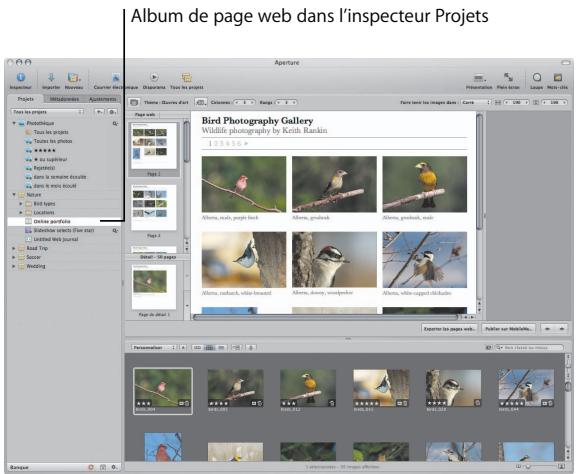Start the Diaporama slideshow icon
This screenshot has width=576, height=474.
pos(154,77)
